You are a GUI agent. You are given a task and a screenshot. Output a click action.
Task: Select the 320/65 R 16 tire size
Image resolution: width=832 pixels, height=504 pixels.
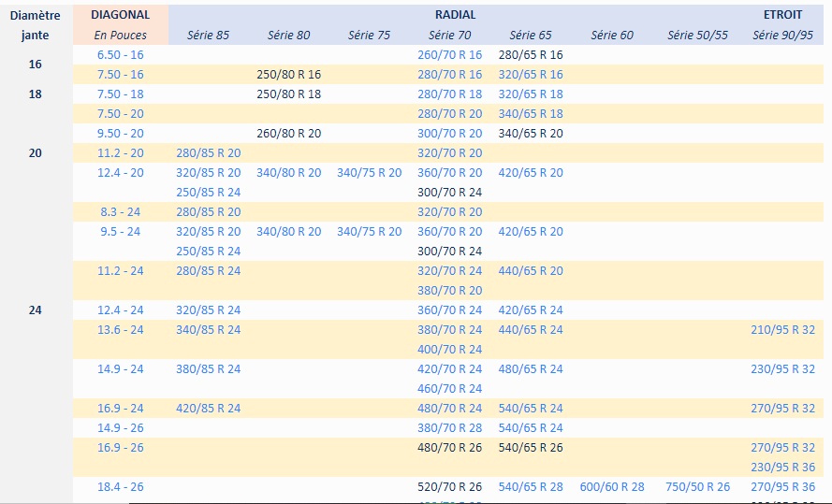coord(531,75)
